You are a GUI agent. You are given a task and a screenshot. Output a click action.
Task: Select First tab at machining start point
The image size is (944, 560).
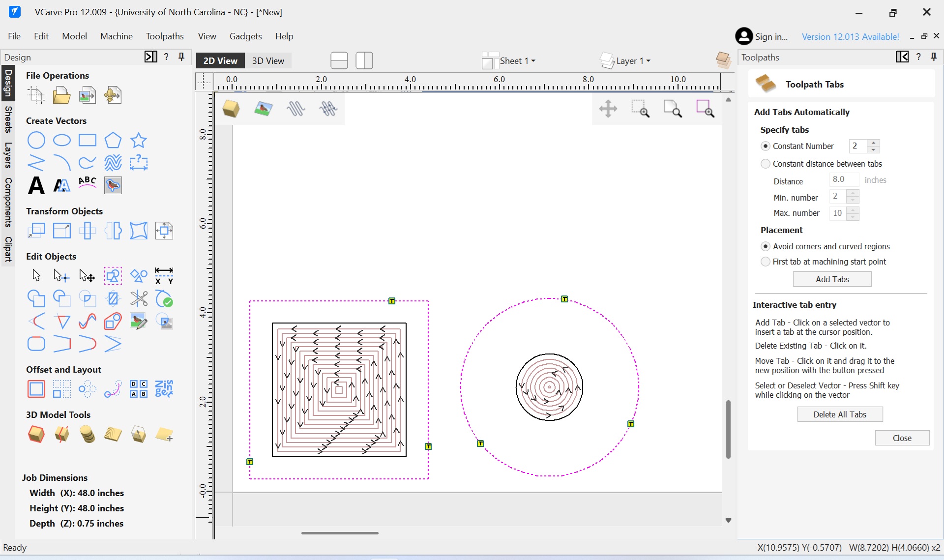pos(766,262)
